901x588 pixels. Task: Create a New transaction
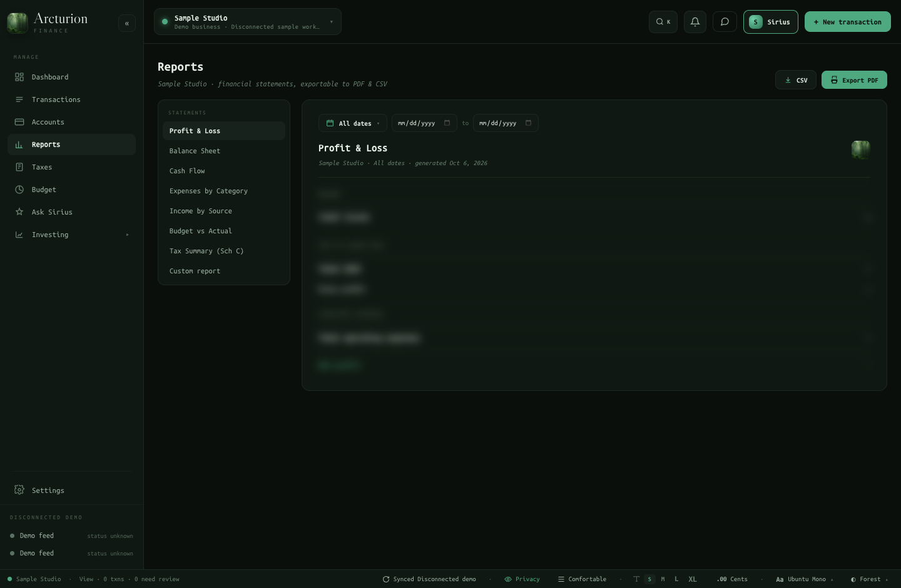[x=848, y=22]
